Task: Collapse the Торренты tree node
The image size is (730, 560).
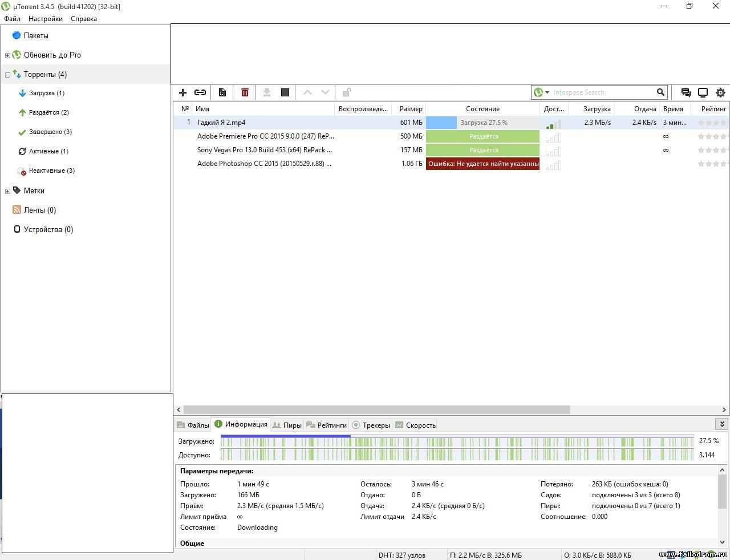Action: [x=7, y=75]
